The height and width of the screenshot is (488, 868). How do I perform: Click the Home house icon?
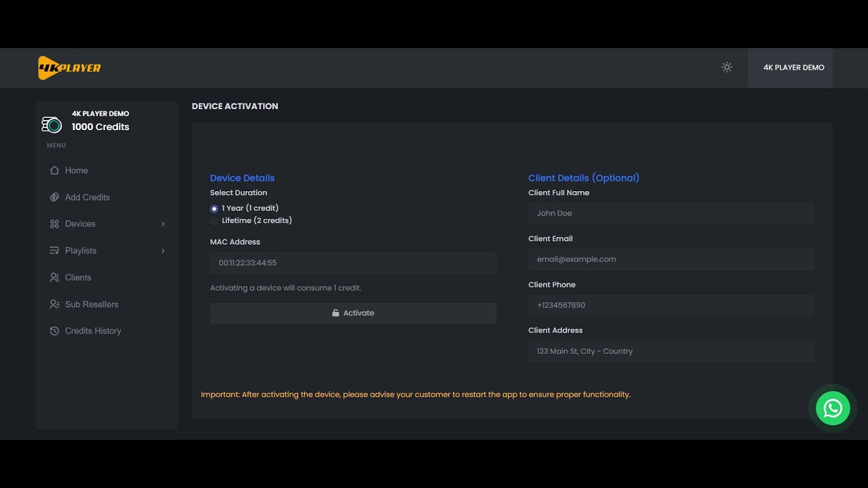coord(54,171)
